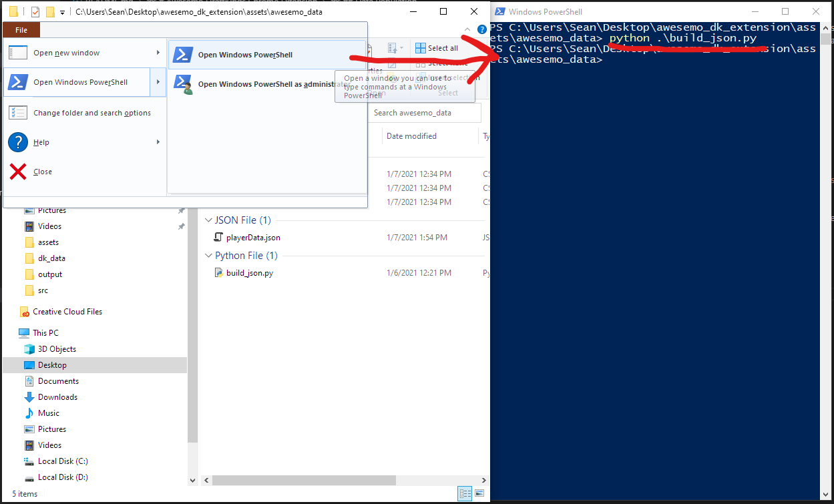This screenshot has height=504, width=834.
Task: Select Change folder and search options
Action: click(84, 113)
